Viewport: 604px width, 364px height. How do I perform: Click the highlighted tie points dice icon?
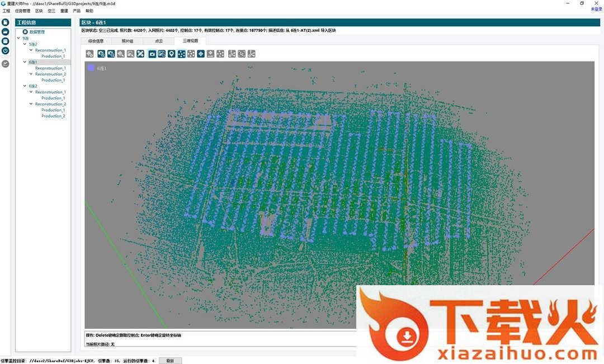(x=181, y=54)
